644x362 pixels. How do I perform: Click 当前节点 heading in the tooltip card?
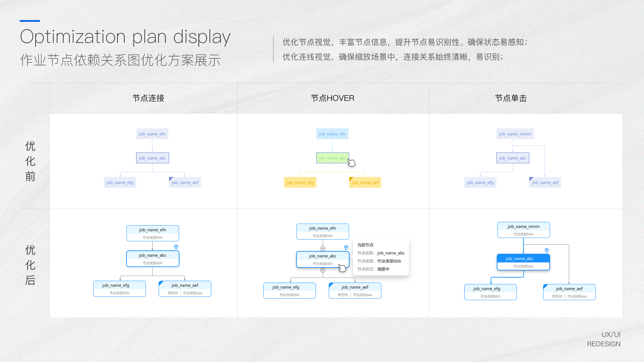point(365,245)
